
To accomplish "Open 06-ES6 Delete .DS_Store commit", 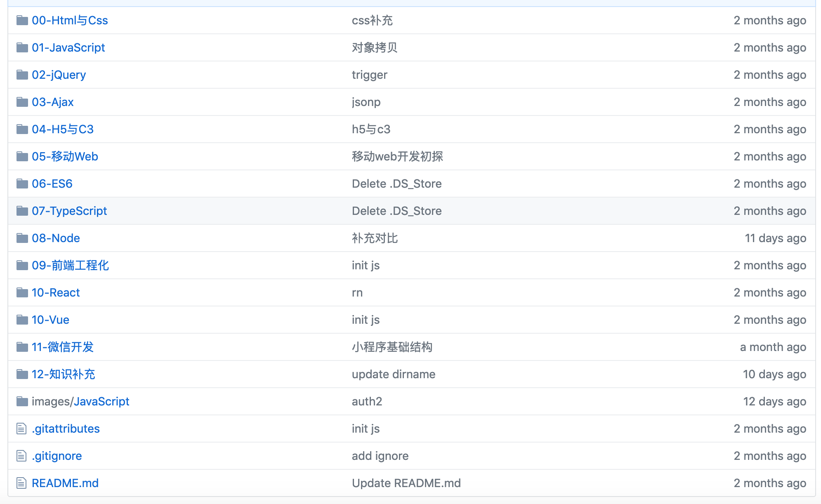I will click(x=396, y=184).
